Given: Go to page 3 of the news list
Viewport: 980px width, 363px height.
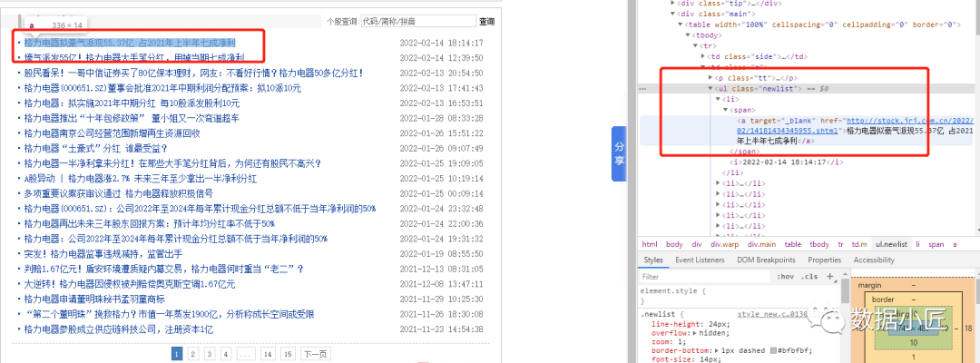Looking at the screenshot, I should pos(209,354).
